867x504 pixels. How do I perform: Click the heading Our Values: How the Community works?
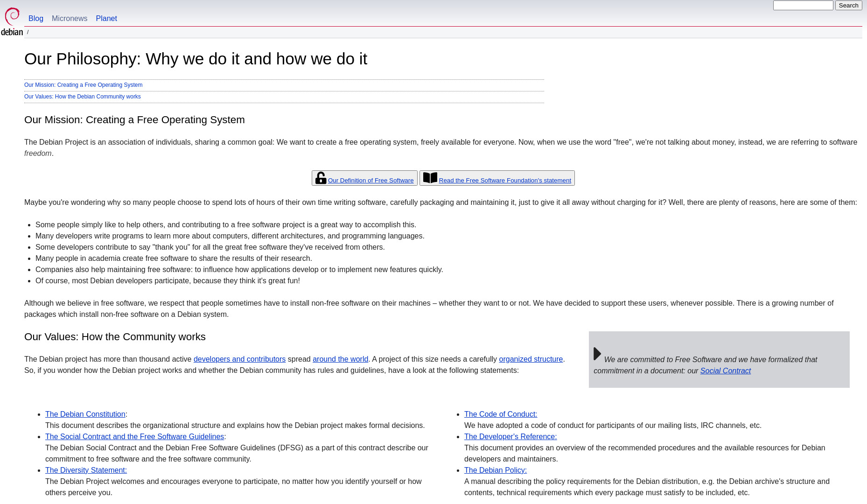115,337
